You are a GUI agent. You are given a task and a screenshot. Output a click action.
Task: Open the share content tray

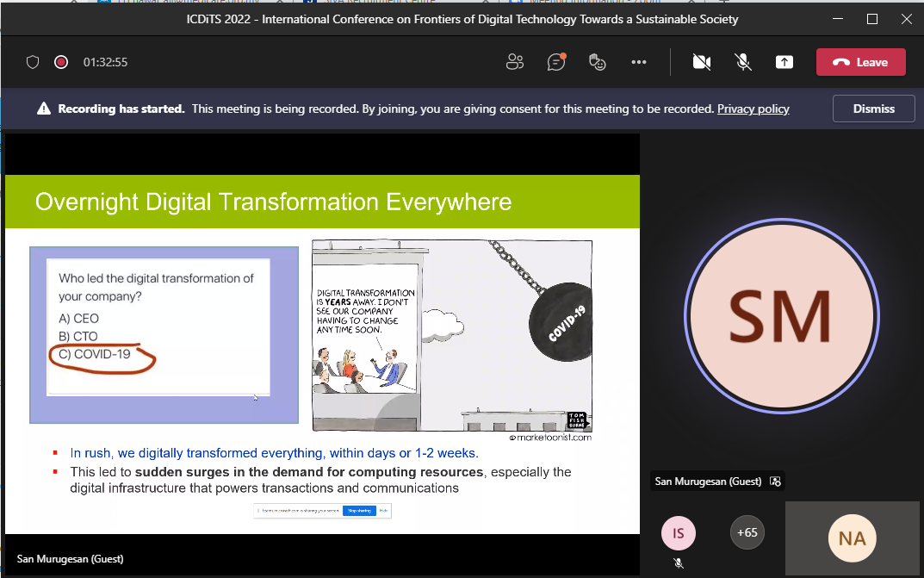click(784, 62)
